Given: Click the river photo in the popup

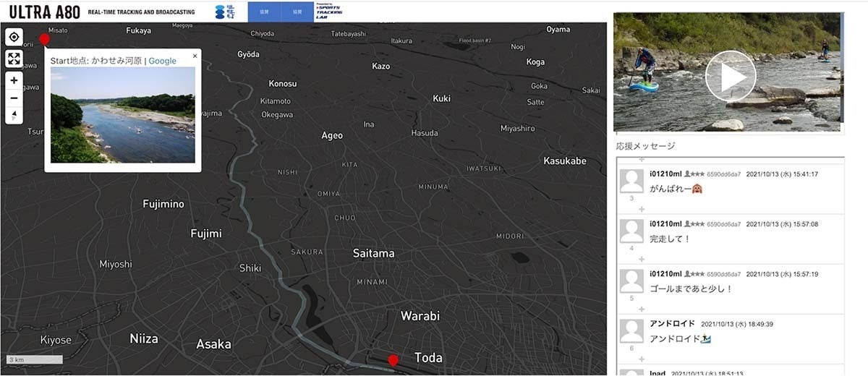Looking at the screenshot, I should tap(122, 116).
